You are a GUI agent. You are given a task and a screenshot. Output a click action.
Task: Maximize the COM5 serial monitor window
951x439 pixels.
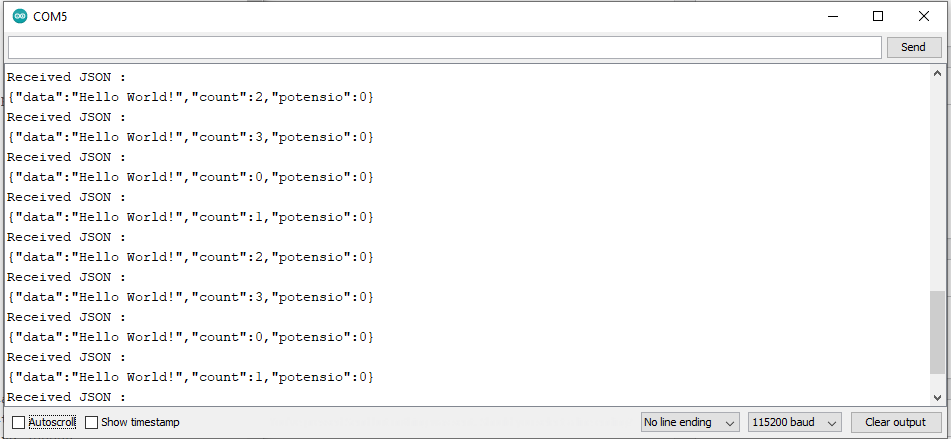click(x=878, y=16)
